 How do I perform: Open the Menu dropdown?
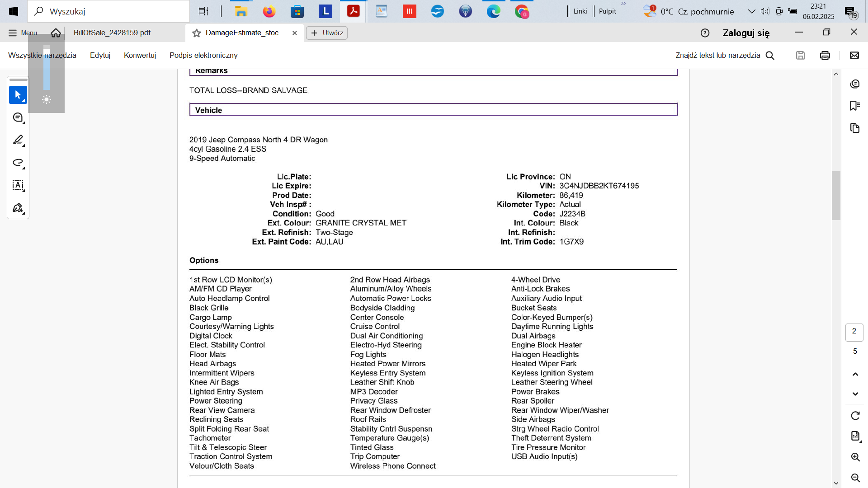coord(23,33)
